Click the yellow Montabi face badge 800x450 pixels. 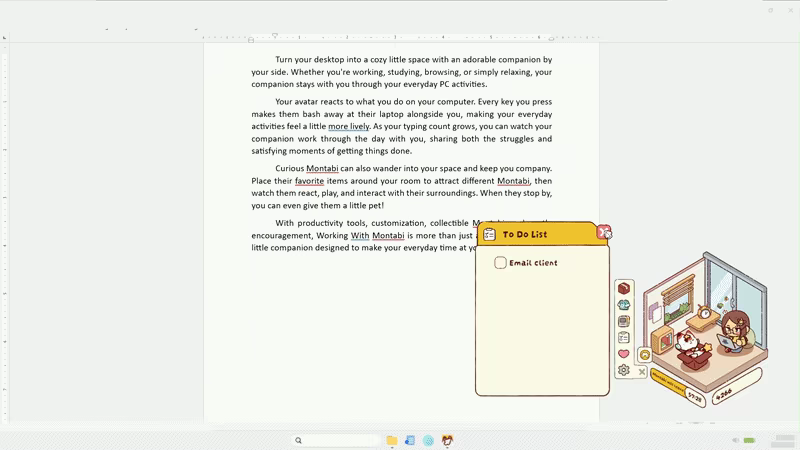(645, 355)
